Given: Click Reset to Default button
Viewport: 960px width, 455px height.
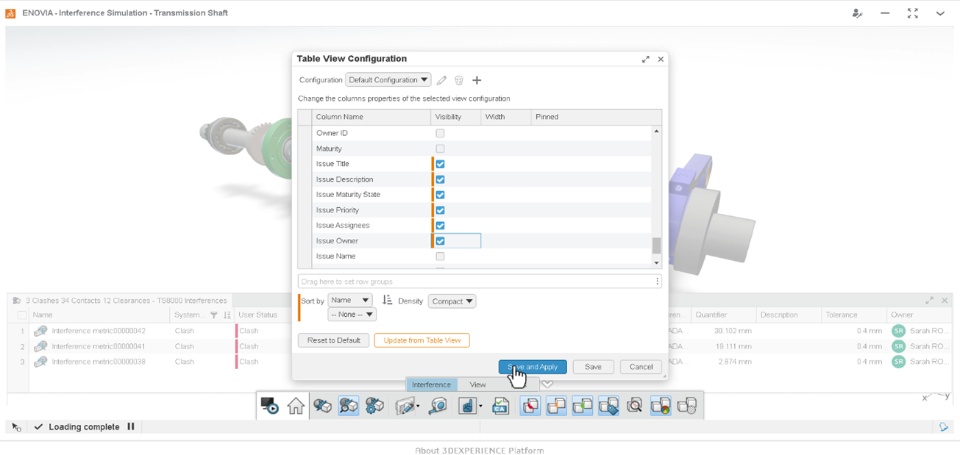Looking at the screenshot, I should (x=334, y=340).
